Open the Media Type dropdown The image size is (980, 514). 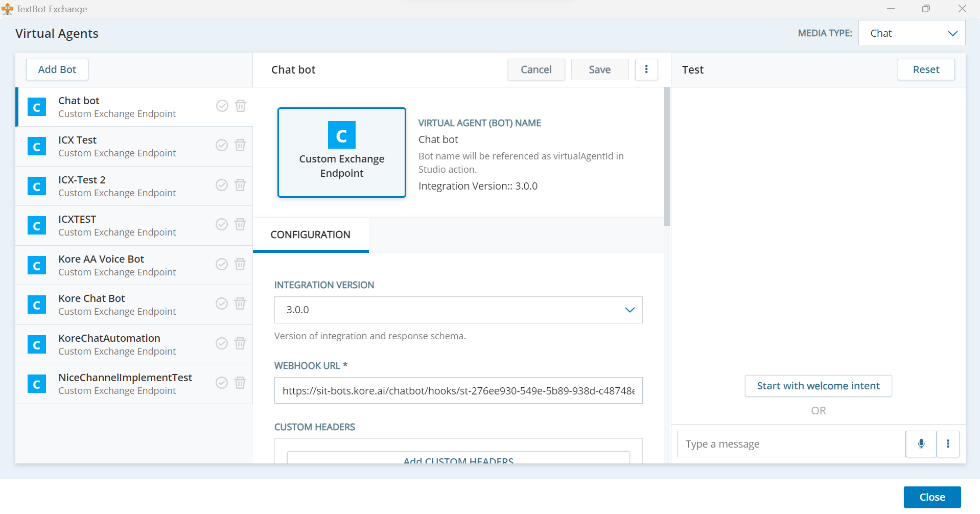912,33
